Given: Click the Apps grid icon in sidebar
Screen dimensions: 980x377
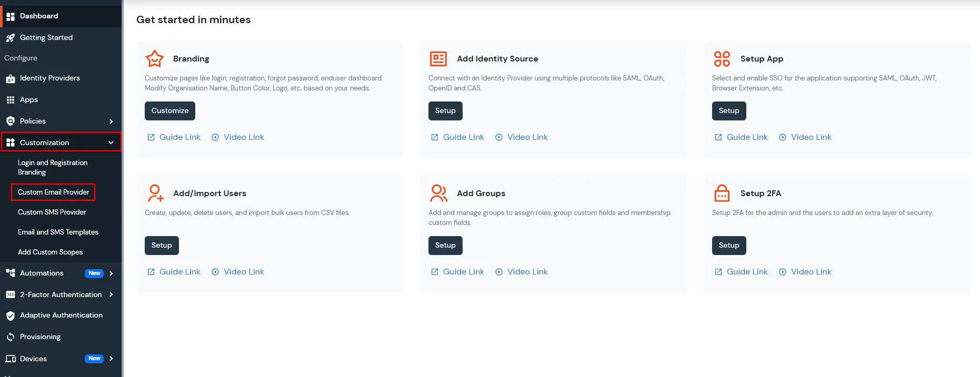Looking at the screenshot, I should 11,100.
